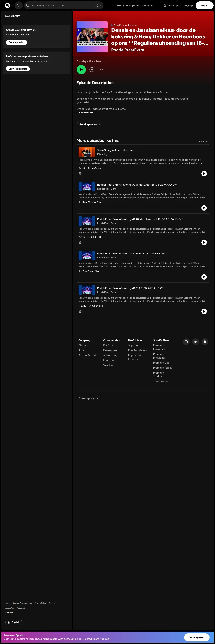
Task: Save Aflevering #237 with plus icon
Action: point(80,311)
